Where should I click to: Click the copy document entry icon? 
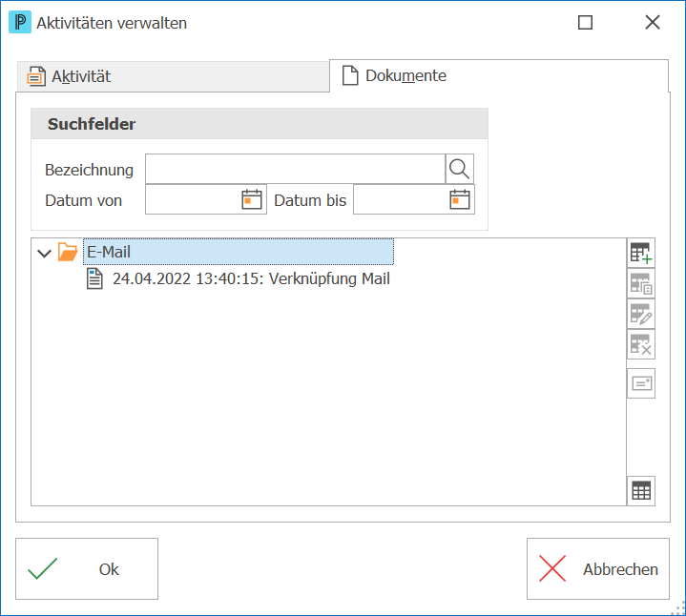(x=641, y=284)
